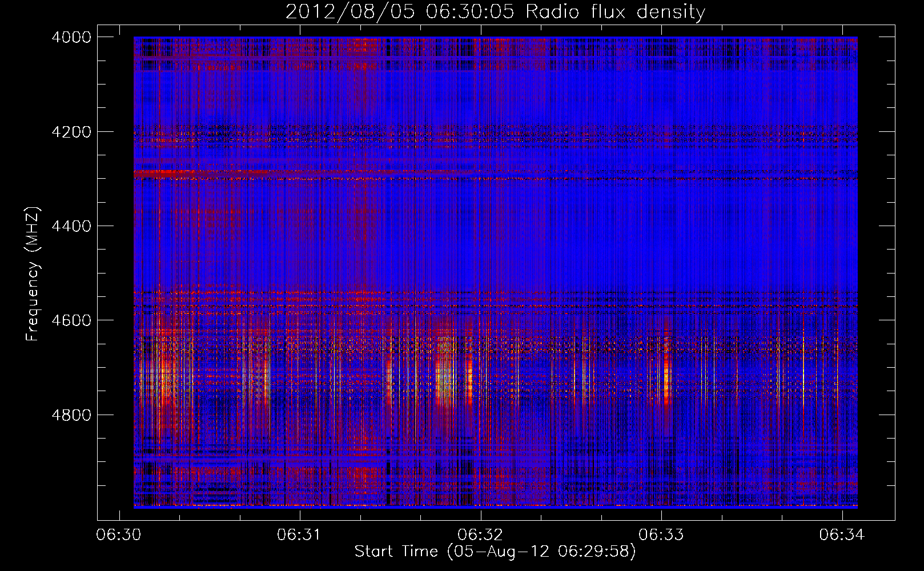Click the plot title 'Radio flux density'

coord(615,12)
